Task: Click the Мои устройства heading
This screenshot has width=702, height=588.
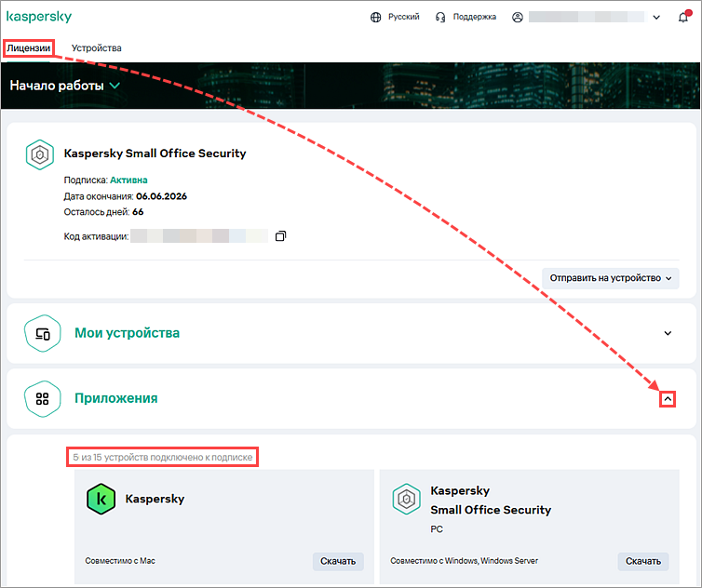Action: click(x=128, y=333)
